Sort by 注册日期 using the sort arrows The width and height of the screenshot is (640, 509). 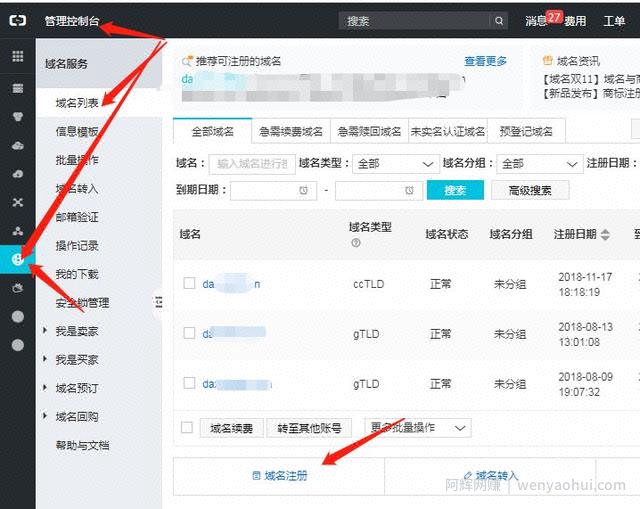(605, 234)
